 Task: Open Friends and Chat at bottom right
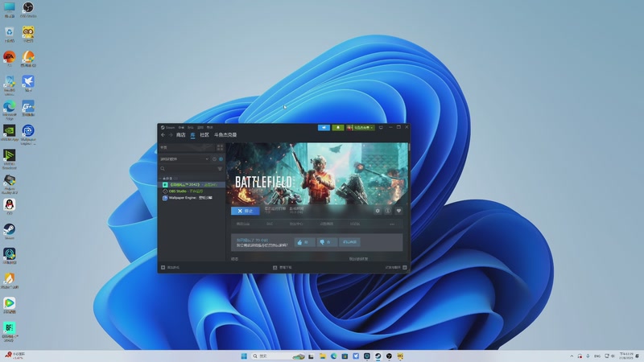point(396,268)
